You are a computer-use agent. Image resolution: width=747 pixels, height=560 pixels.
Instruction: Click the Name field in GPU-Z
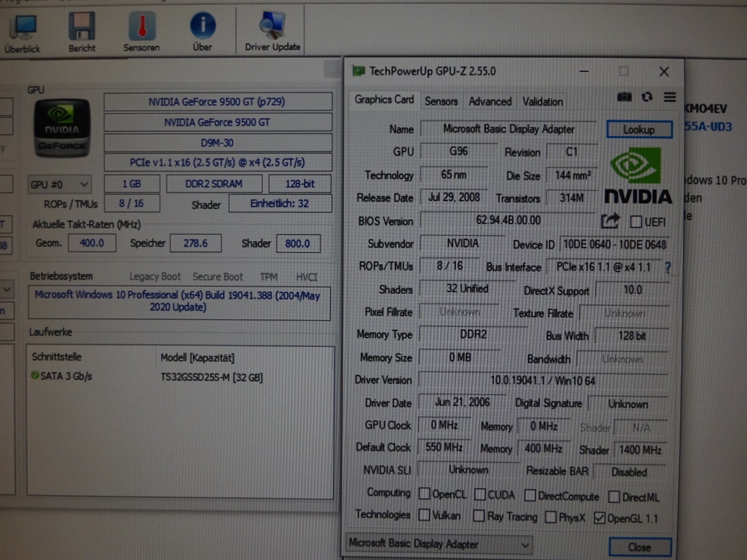tap(508, 129)
